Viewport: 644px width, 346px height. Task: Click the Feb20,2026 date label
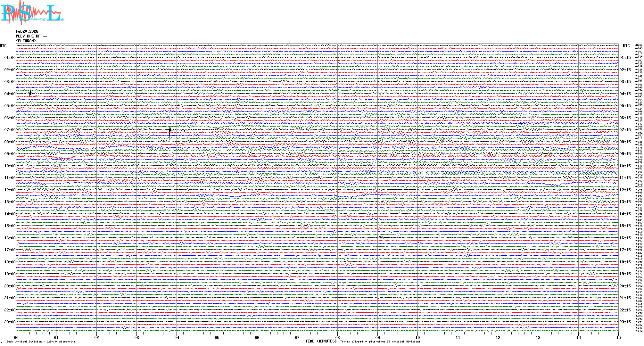27,31
